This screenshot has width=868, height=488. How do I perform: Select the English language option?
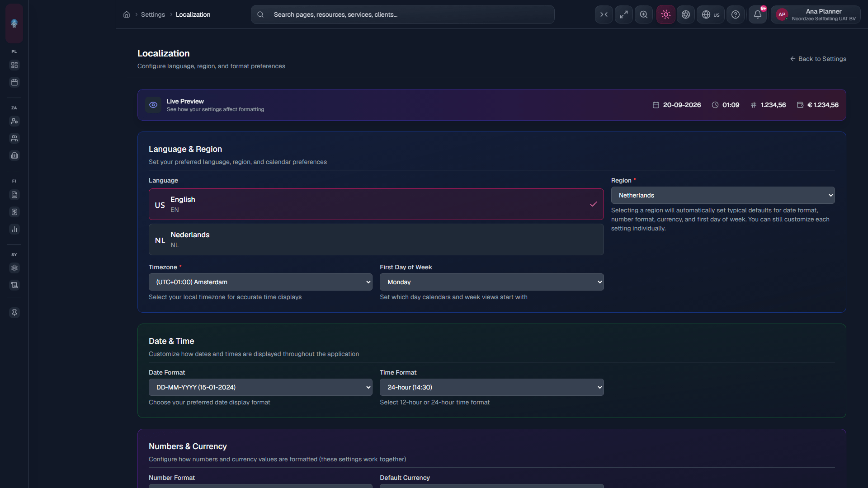[376, 204]
